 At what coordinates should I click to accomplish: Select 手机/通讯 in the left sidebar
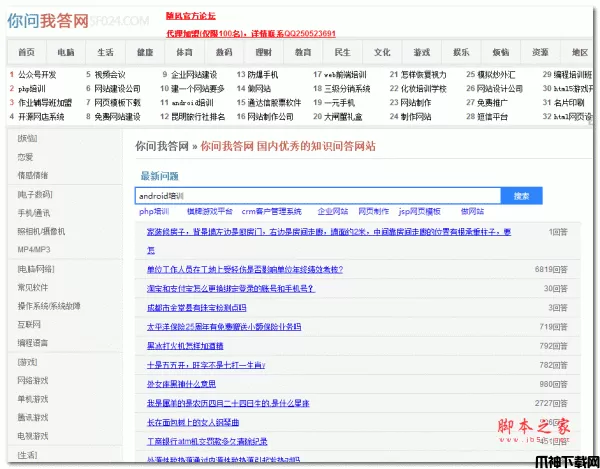coord(33,213)
